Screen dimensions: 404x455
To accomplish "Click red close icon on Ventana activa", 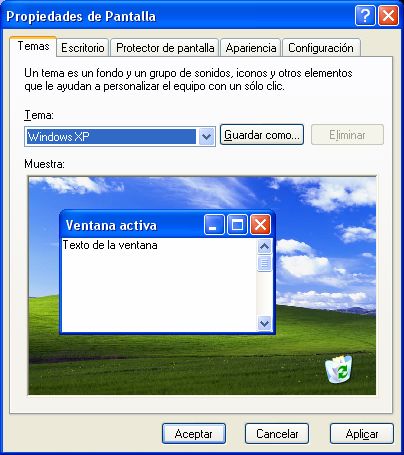I will pyautogui.click(x=260, y=225).
